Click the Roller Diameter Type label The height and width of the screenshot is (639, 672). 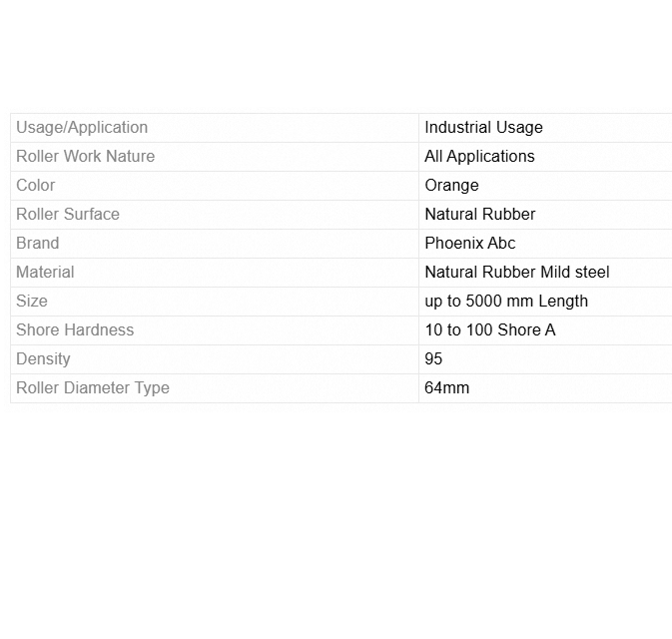pyautogui.click(x=93, y=388)
